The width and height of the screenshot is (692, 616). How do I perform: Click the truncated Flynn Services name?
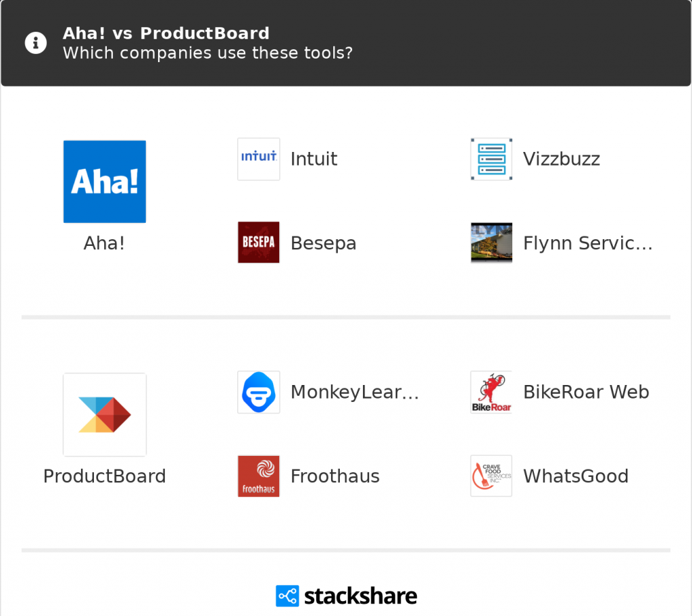(588, 243)
